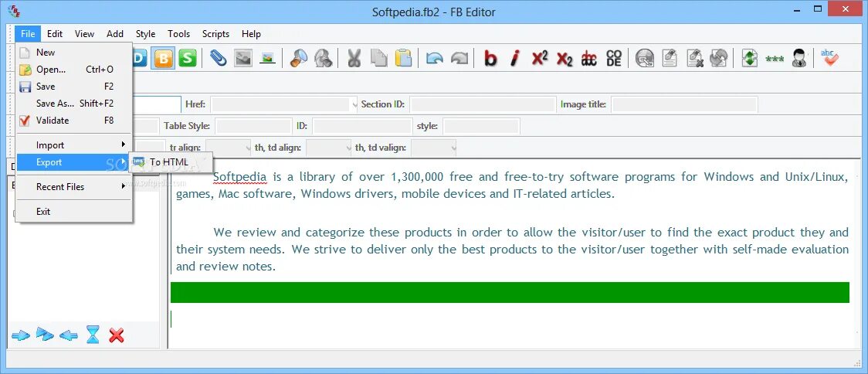Viewport: 868px width, 374px height.
Task: Copy selection with the copy icon
Action: (x=378, y=58)
